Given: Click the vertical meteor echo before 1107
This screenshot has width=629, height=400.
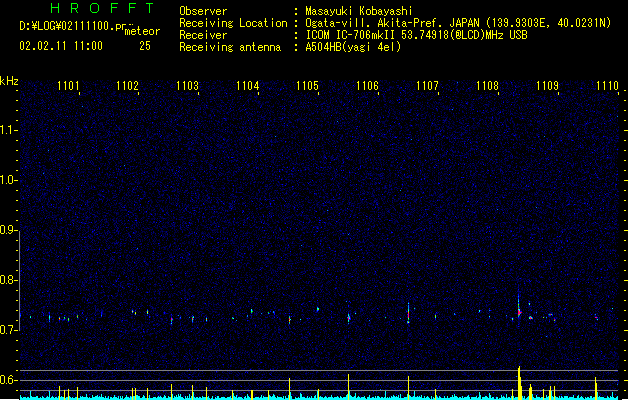Looking at the screenshot, I should coord(408,313).
